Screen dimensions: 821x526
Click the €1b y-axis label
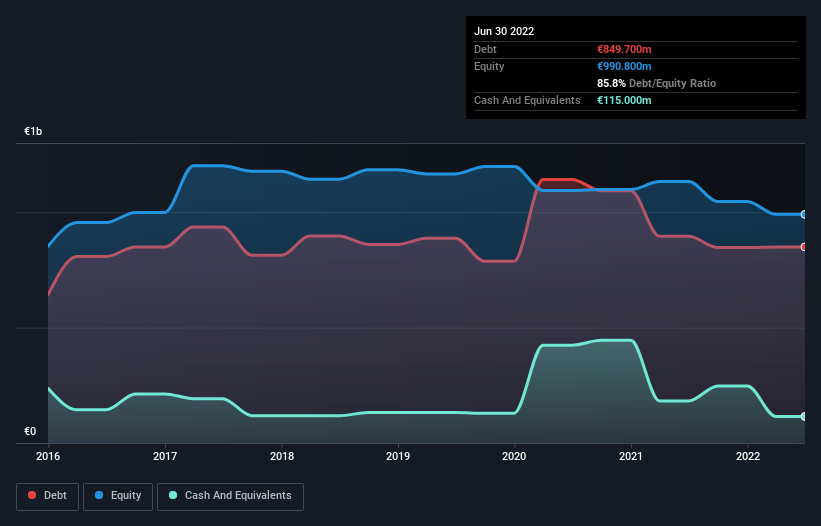coord(33,131)
